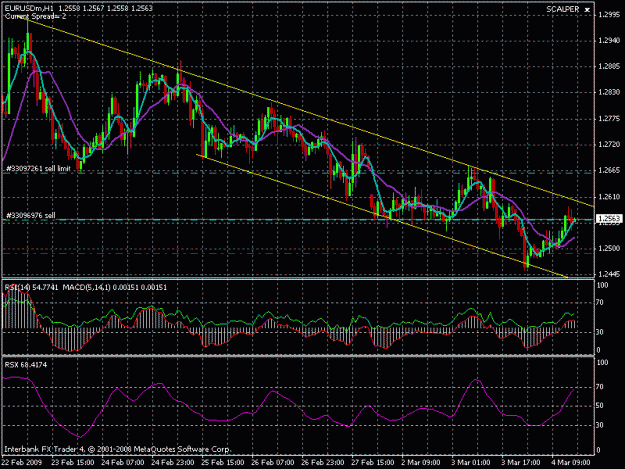The width and height of the screenshot is (625, 469).
Task: Click the 24 Feb 23:00 time label
Action: point(173,463)
